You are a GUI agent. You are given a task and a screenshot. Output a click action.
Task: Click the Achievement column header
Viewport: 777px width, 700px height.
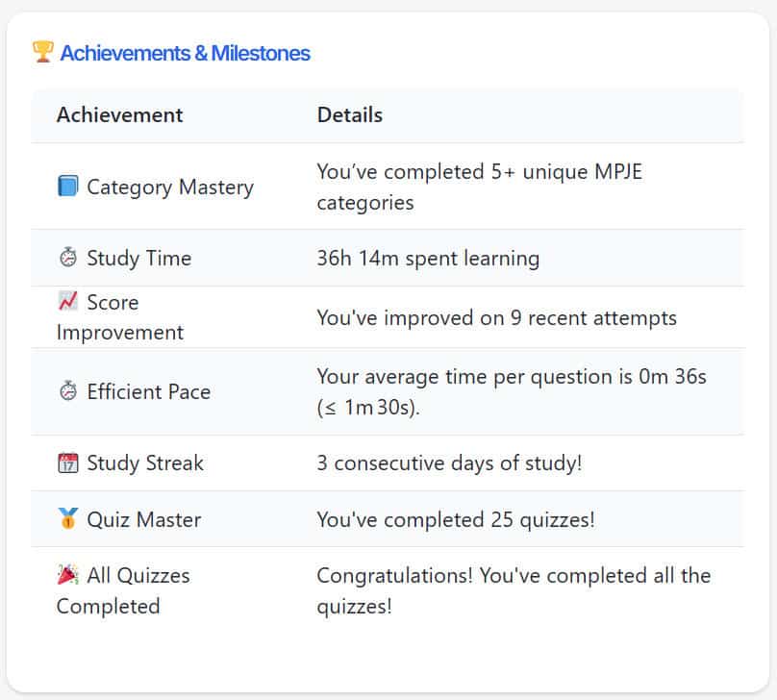119,115
